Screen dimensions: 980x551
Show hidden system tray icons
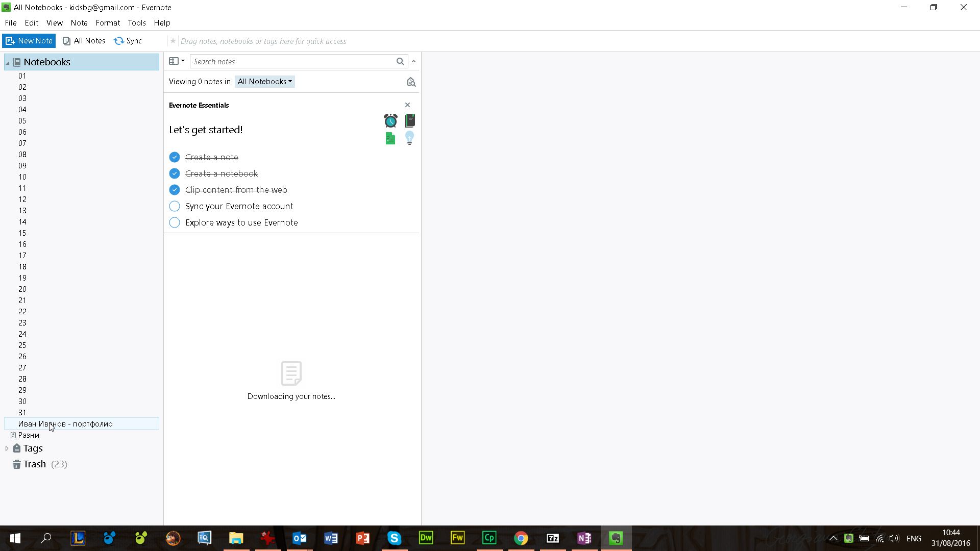click(833, 538)
